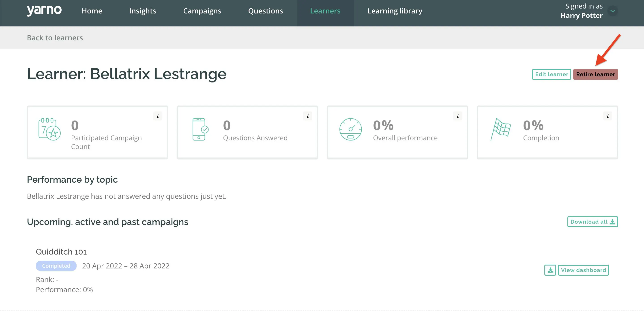Click the speedometer performance icon
This screenshot has height=311, width=644.
350,129
